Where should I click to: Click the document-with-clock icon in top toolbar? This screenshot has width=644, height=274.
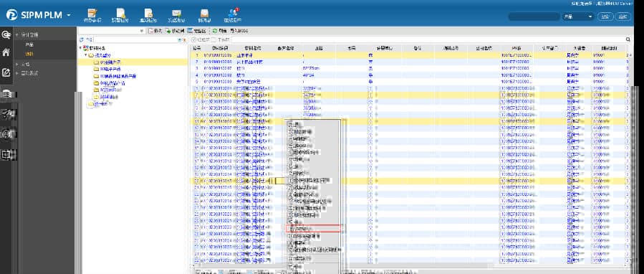[148, 13]
